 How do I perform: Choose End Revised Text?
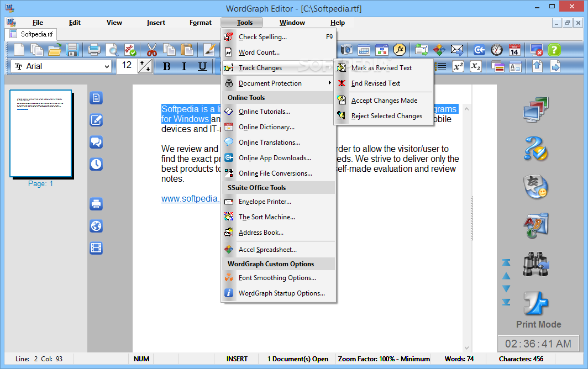[384, 83]
